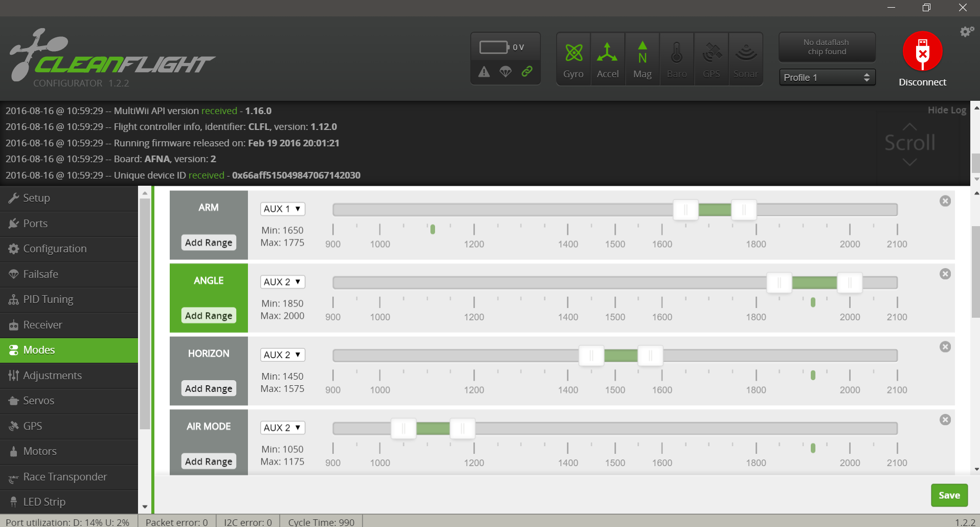Click the Accel sensor icon

pos(608,59)
